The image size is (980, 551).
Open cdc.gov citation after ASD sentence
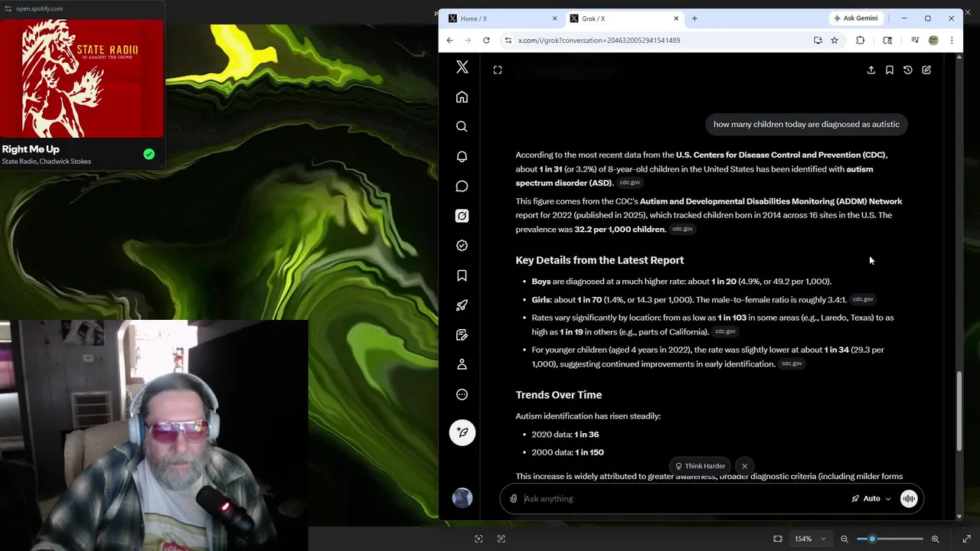(629, 183)
